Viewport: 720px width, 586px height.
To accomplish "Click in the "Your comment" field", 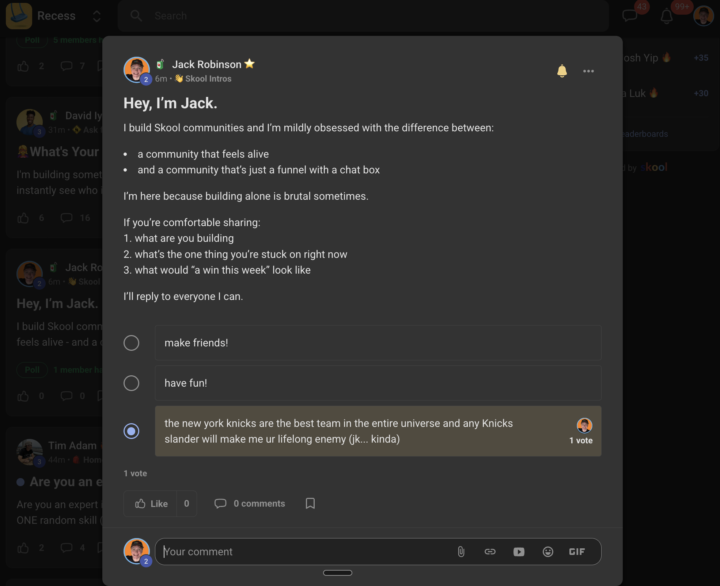I will point(300,552).
